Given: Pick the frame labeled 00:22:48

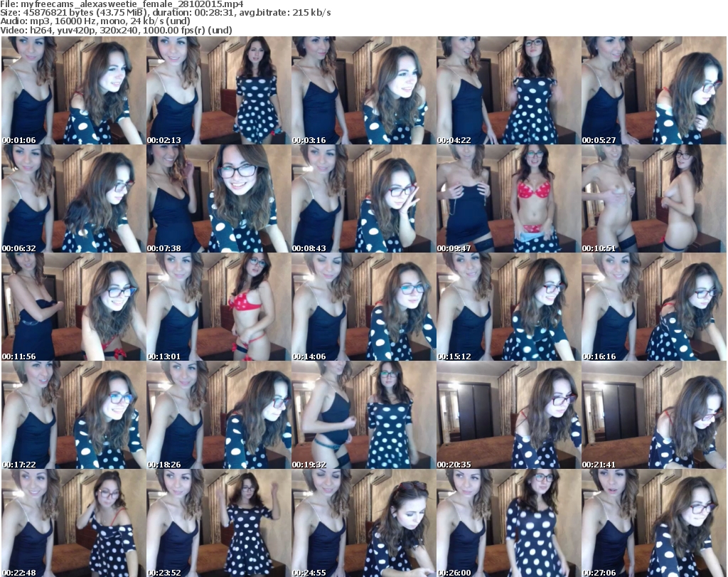Looking at the screenshot, I should (73, 523).
